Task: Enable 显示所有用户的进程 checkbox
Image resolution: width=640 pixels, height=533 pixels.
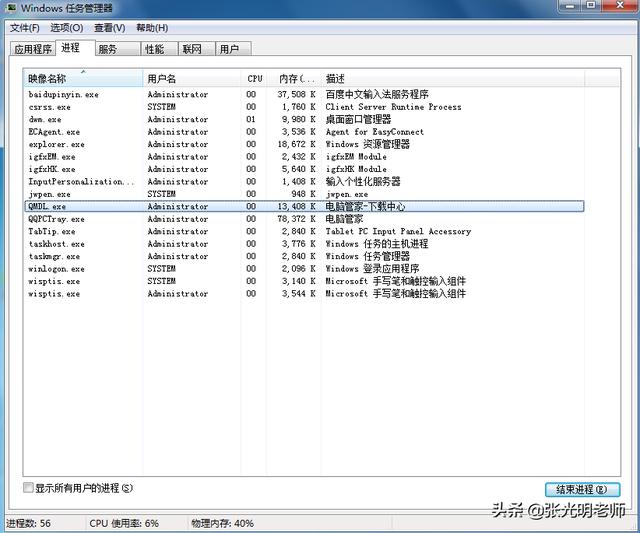Action: (28, 488)
